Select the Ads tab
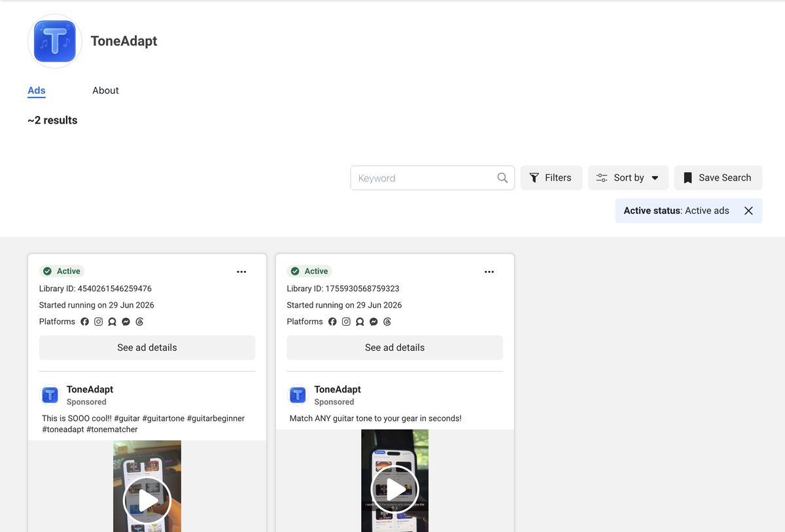 pos(37,90)
